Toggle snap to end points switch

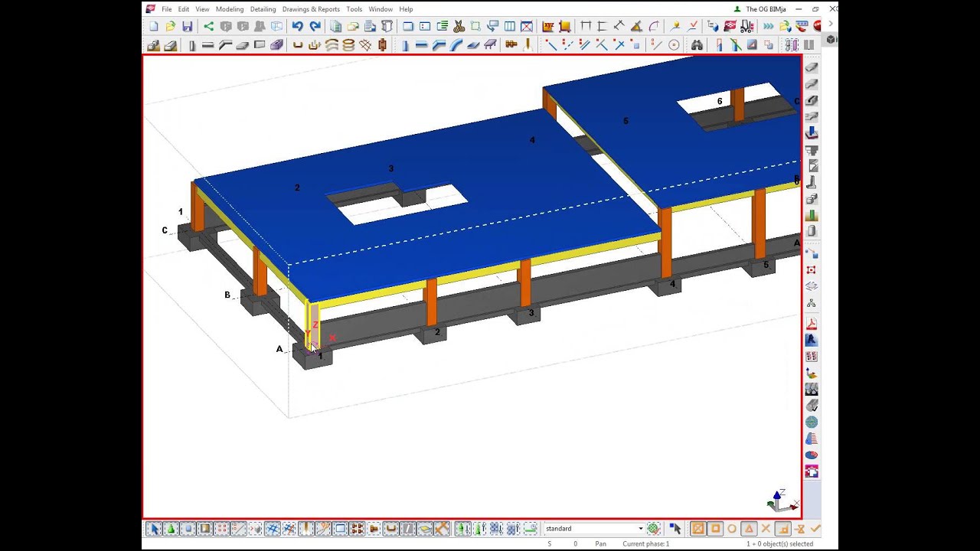pos(715,529)
